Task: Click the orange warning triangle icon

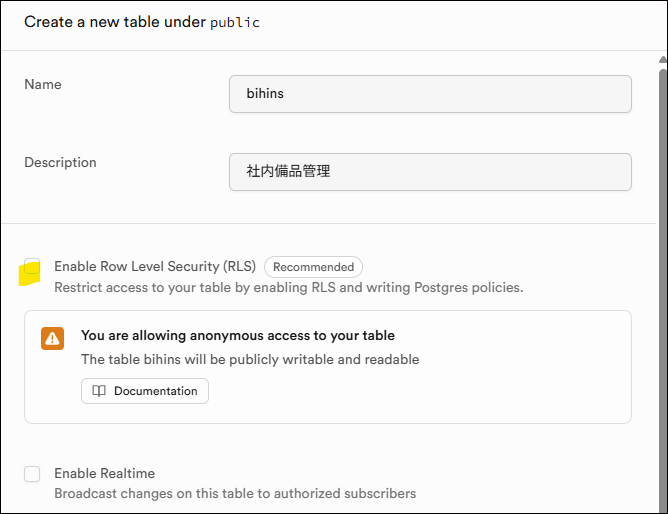Action: click(x=52, y=338)
